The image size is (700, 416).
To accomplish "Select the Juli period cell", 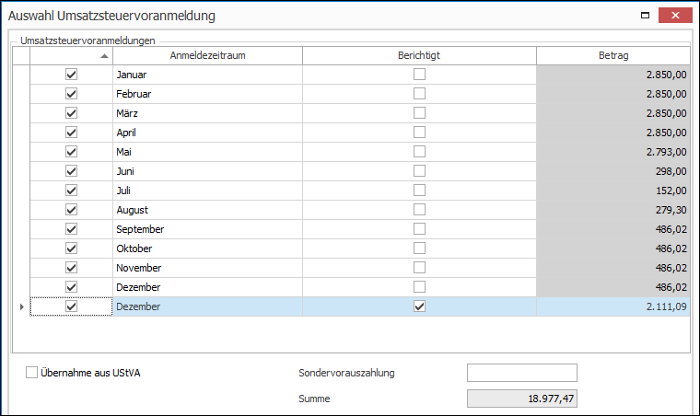I will pos(208,191).
